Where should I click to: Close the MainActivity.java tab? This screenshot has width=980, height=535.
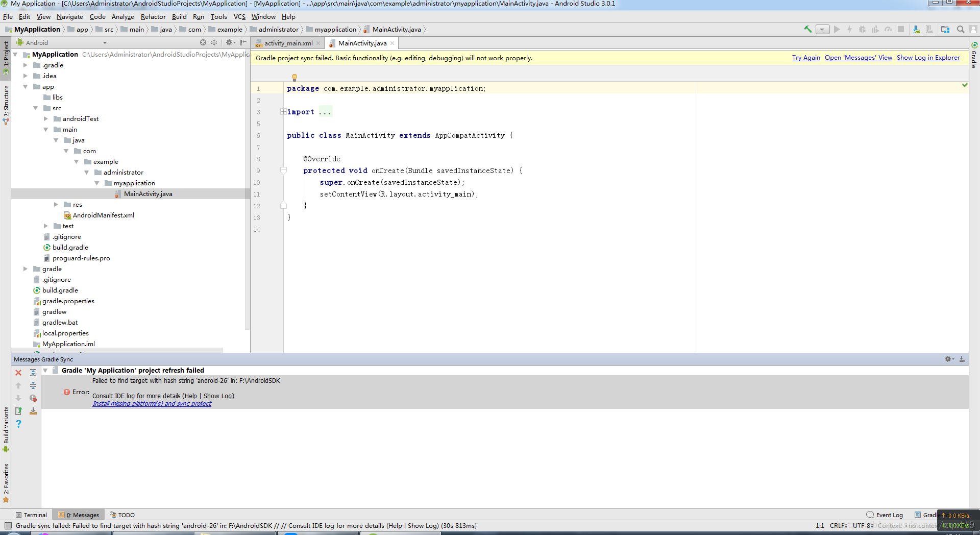(x=393, y=43)
